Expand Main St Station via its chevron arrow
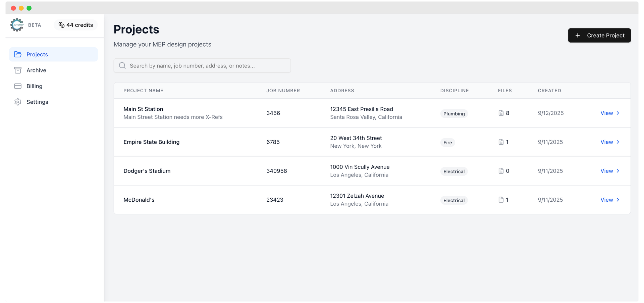The width and height of the screenshot is (644, 303). 618,113
